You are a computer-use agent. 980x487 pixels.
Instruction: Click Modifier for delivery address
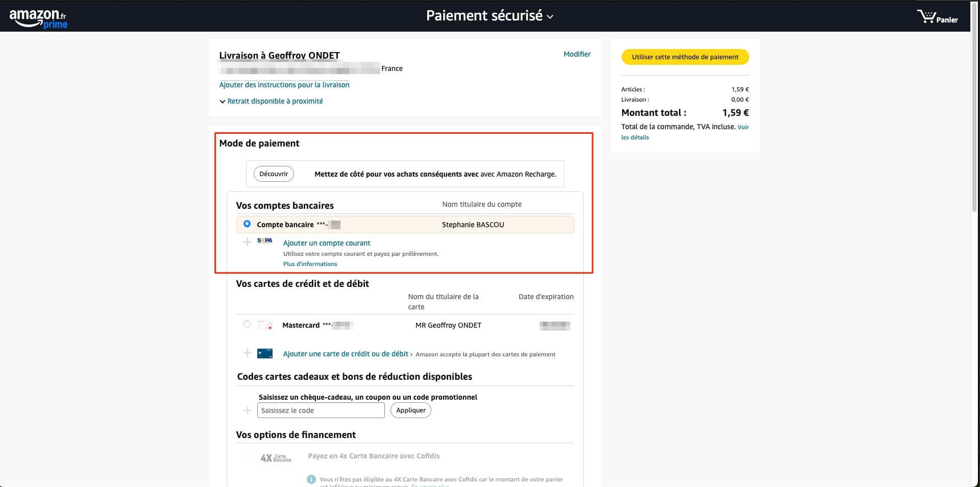pos(577,54)
